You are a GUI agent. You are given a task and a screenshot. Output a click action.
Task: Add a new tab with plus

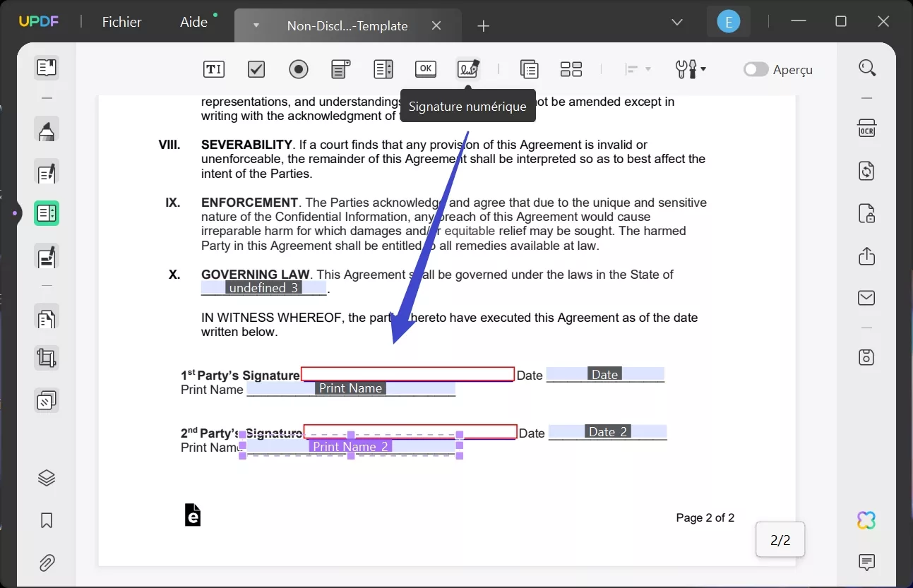pyautogui.click(x=483, y=26)
